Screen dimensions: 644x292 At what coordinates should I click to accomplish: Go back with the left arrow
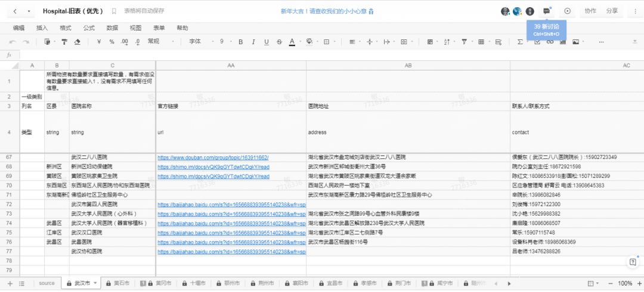(15, 11)
